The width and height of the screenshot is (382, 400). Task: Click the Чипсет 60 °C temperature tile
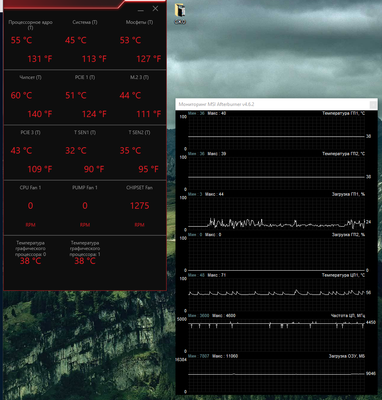tap(30, 97)
